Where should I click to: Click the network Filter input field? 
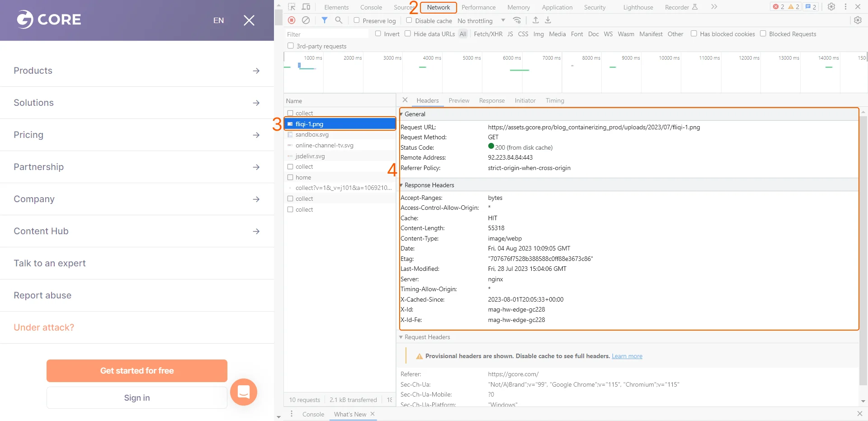pyautogui.click(x=327, y=34)
